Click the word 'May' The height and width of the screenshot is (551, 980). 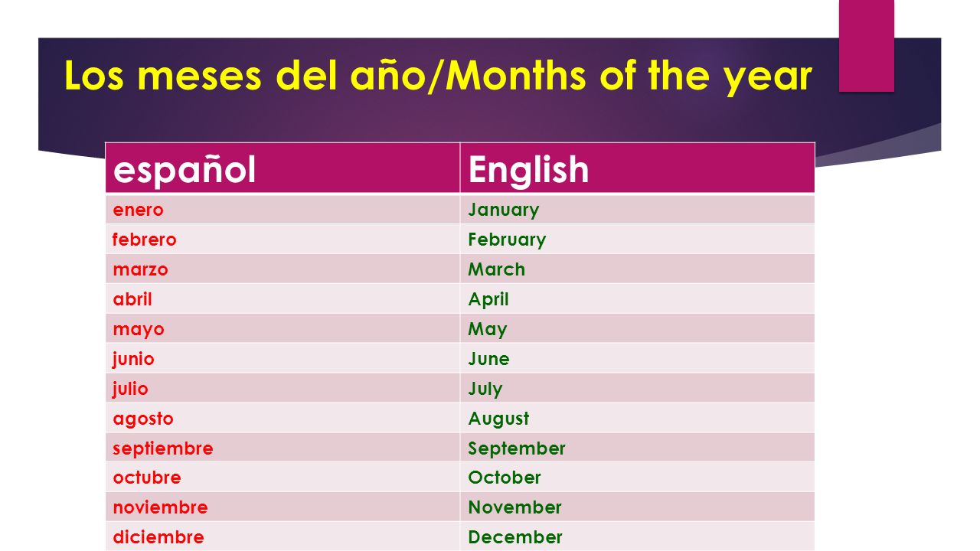(488, 330)
